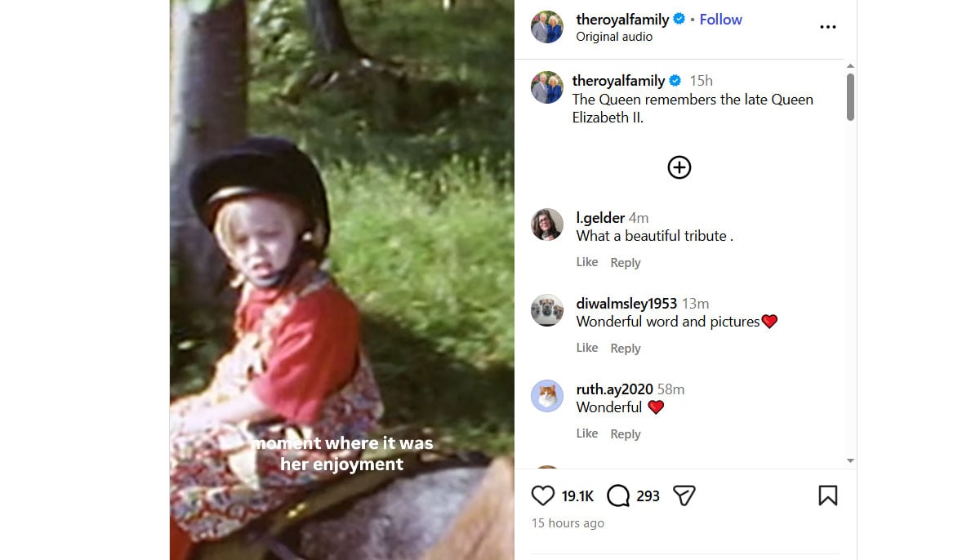This screenshot has height=560, width=980.
Task: Reply to ruth.ay2020's comment
Action: point(626,434)
